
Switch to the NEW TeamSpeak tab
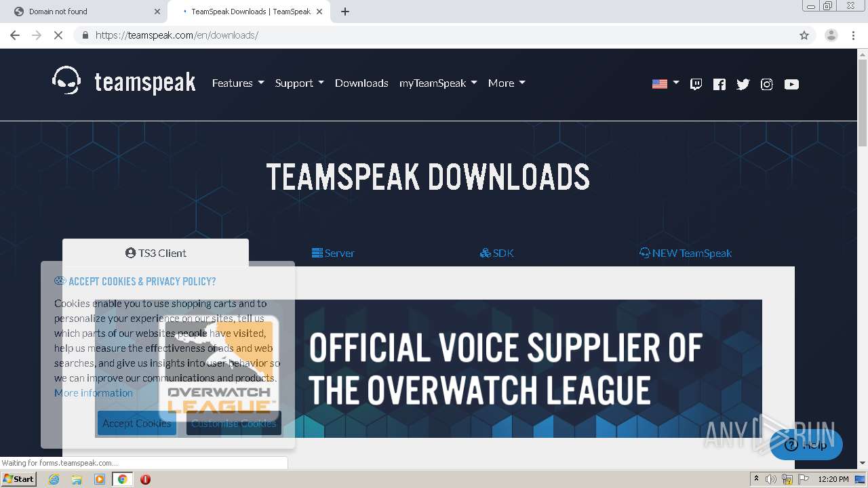coord(685,253)
